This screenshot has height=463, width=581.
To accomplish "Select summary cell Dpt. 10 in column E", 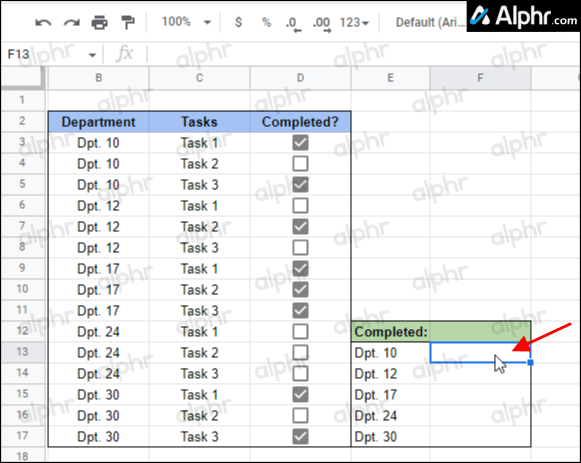I will click(x=391, y=353).
